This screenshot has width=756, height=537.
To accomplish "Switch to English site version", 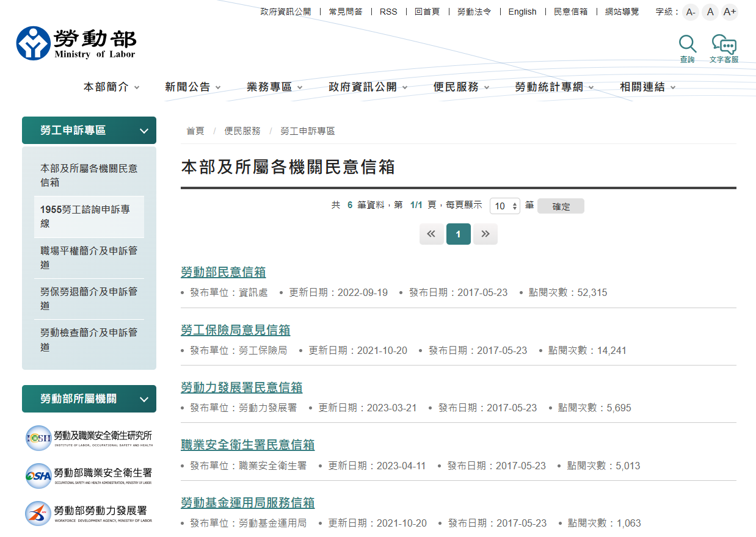I will point(522,12).
